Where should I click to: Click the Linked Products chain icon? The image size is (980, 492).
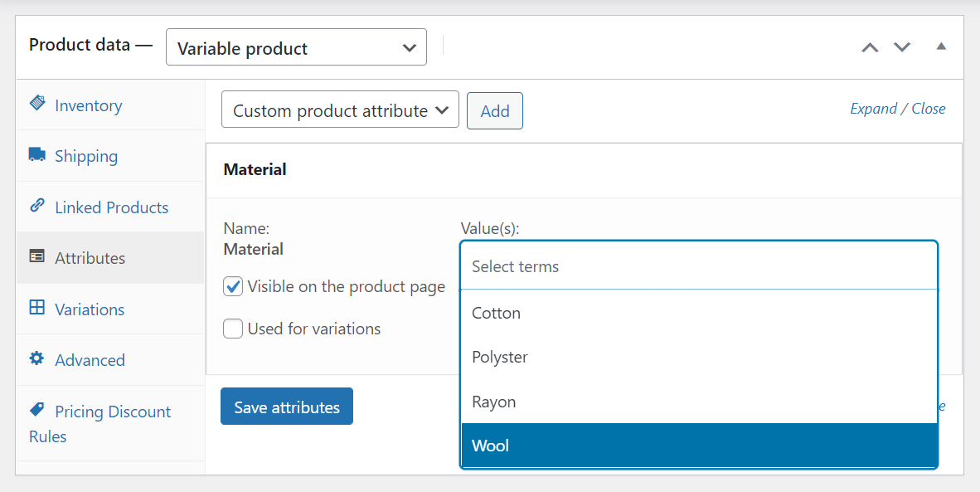(37, 206)
